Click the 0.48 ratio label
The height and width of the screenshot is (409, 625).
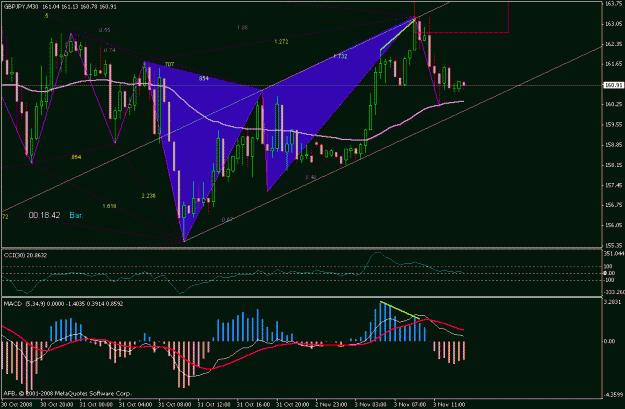[311, 177]
